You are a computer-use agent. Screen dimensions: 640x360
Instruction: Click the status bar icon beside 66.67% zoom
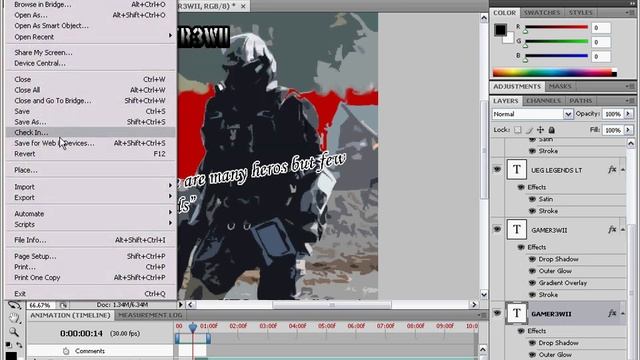(63, 305)
